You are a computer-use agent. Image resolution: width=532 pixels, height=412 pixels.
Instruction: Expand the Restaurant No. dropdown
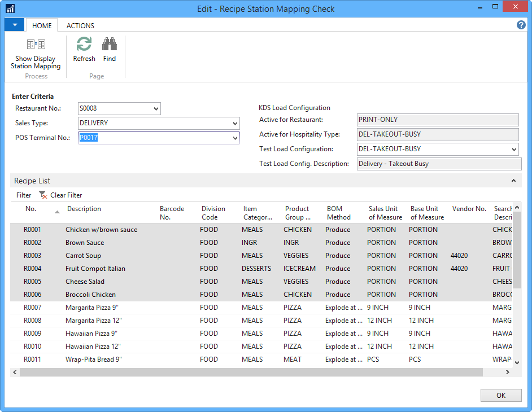coord(156,109)
